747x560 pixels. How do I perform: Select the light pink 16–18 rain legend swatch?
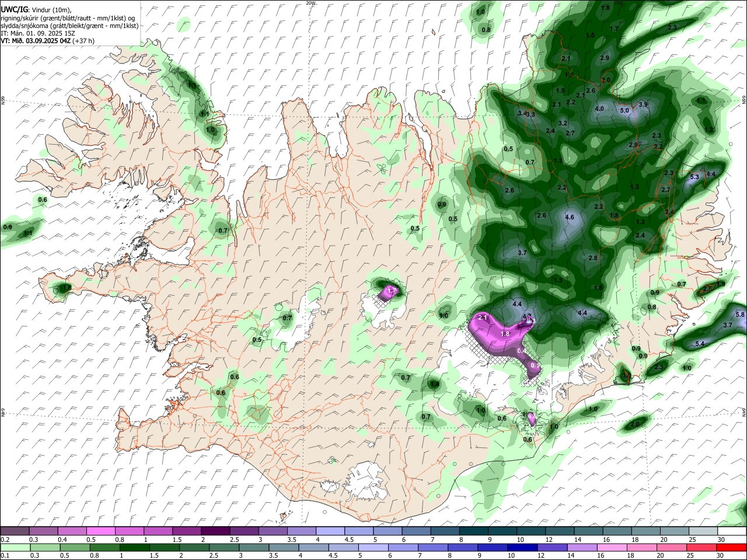coord(612,547)
